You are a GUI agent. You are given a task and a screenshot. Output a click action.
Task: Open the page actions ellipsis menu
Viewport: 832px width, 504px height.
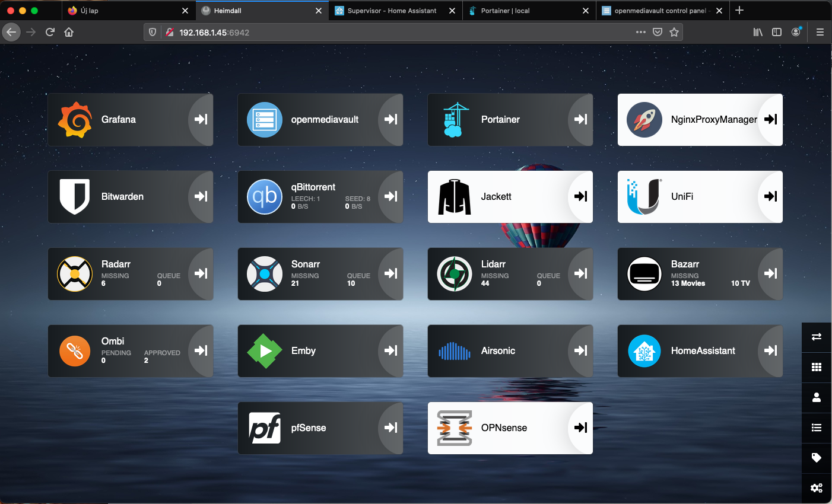click(641, 33)
